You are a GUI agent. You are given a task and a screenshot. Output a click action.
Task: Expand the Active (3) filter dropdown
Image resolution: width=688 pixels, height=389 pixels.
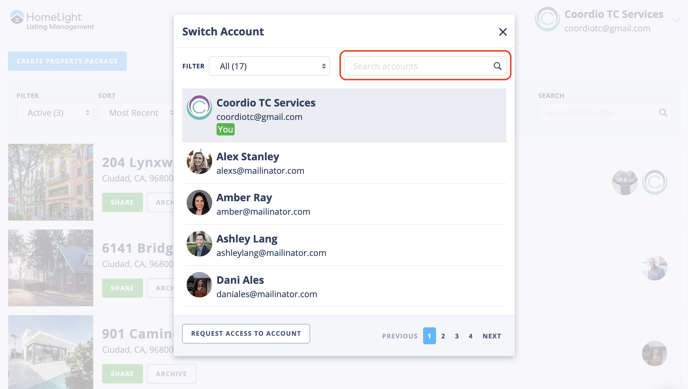pyautogui.click(x=55, y=113)
